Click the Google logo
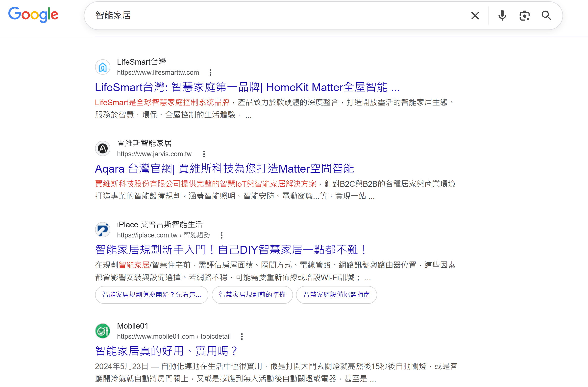This screenshot has width=588, height=387. tap(33, 15)
